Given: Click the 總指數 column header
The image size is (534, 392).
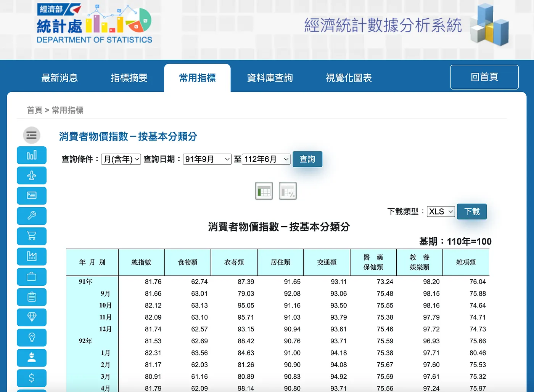Looking at the screenshot, I should coord(142,262).
